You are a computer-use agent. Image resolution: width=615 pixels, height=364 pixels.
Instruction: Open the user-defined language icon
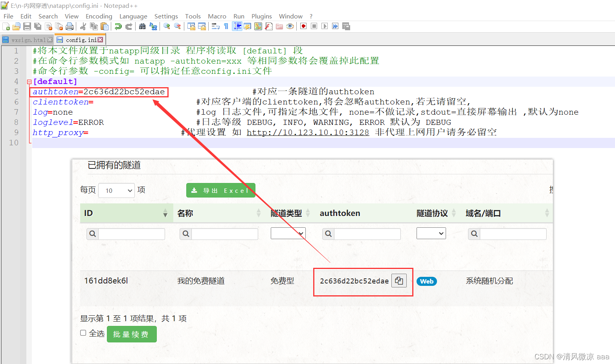[247, 26]
